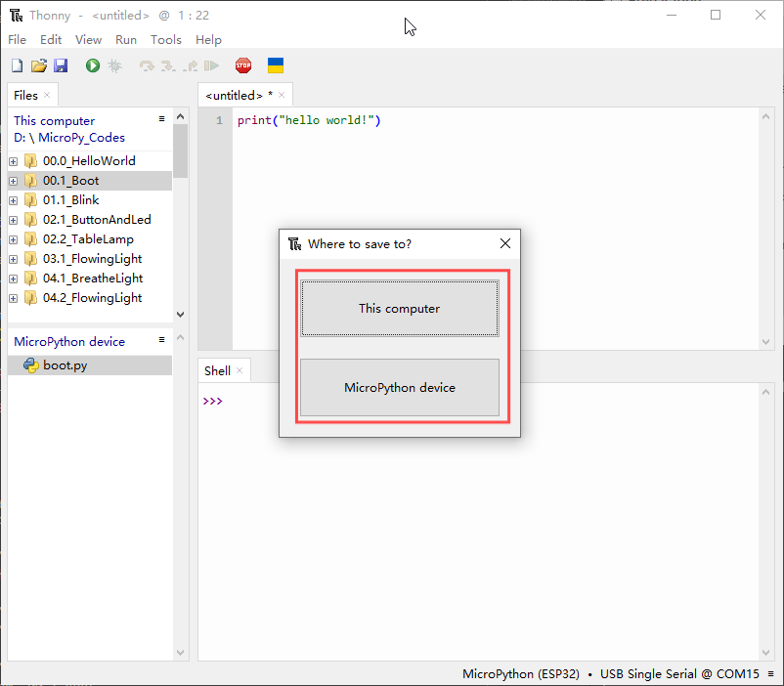Open the Help menu
Viewport: 784px width, 686px height.
208,39
